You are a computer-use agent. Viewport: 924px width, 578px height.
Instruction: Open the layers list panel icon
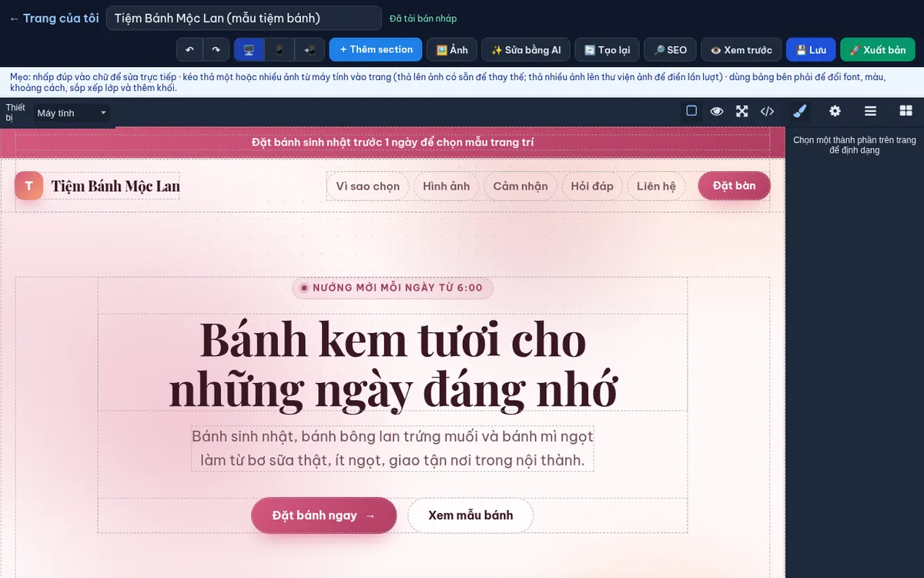click(870, 111)
